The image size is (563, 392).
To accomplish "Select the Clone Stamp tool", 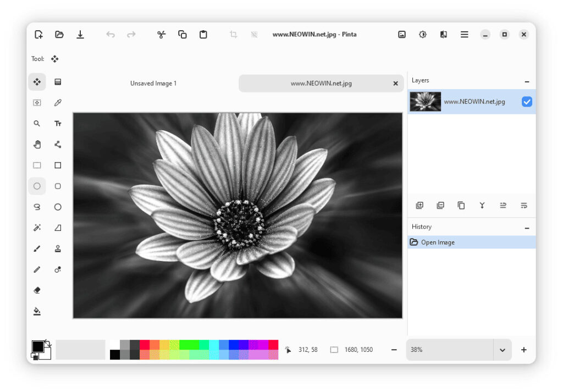I will coord(58,249).
